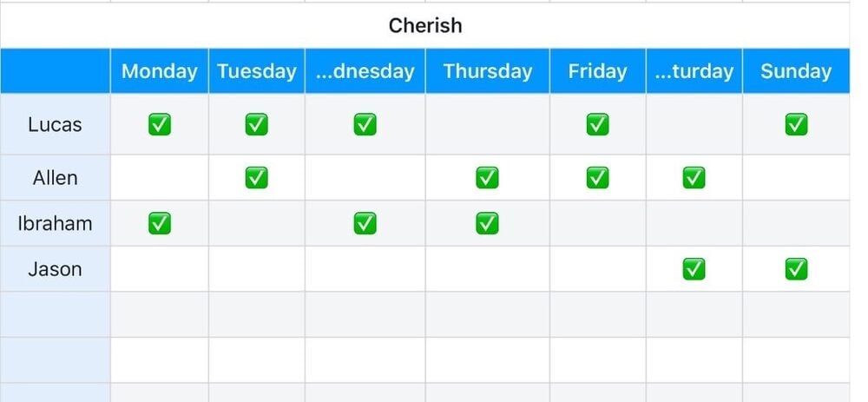Select the Sunday column header

click(x=796, y=71)
